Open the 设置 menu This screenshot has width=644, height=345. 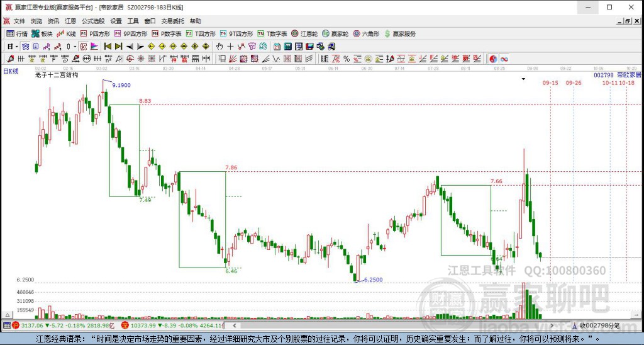[116, 21]
